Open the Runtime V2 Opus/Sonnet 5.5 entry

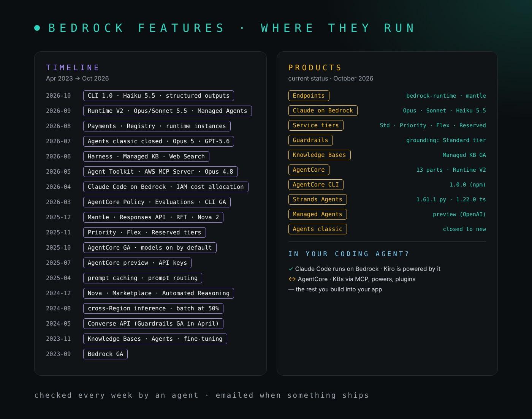(167, 111)
